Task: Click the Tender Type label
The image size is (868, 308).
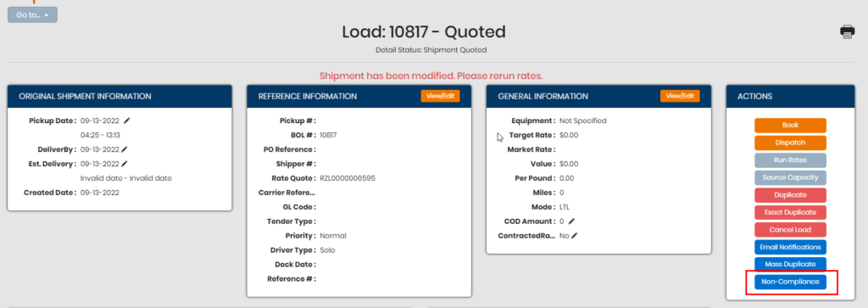Action: (x=292, y=221)
